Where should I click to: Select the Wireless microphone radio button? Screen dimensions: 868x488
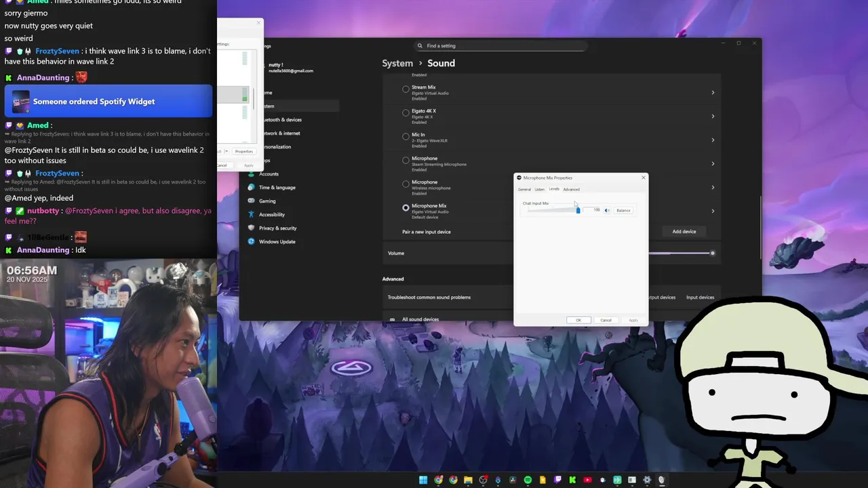pos(406,184)
